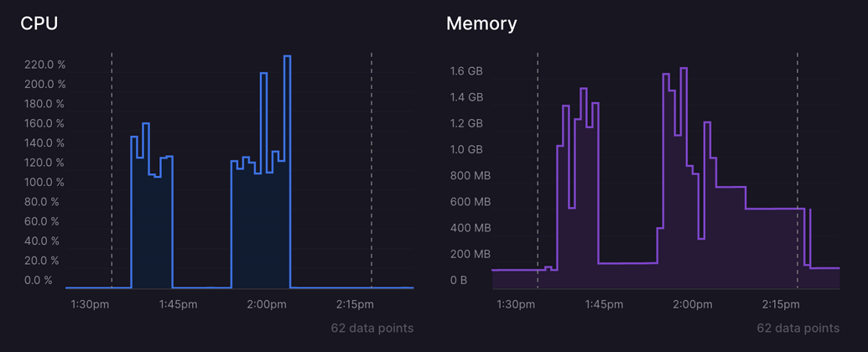
Task: Click the 0 B axis label
Action: (x=459, y=280)
